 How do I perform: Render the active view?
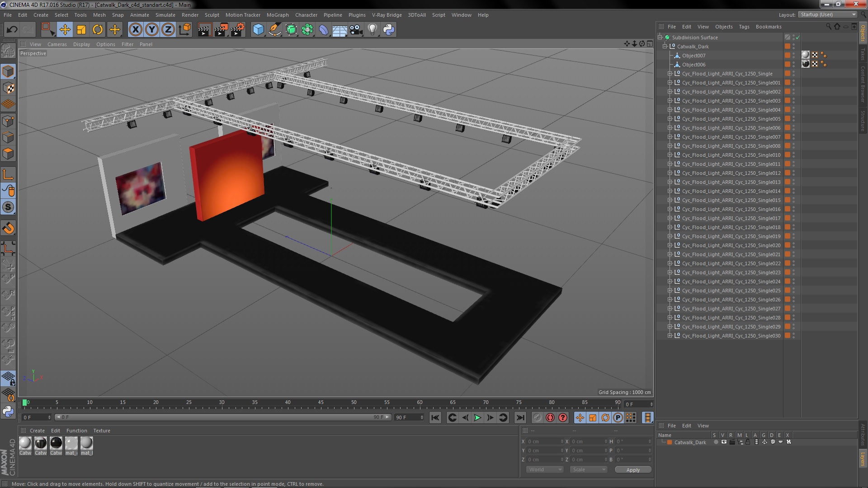(x=204, y=30)
